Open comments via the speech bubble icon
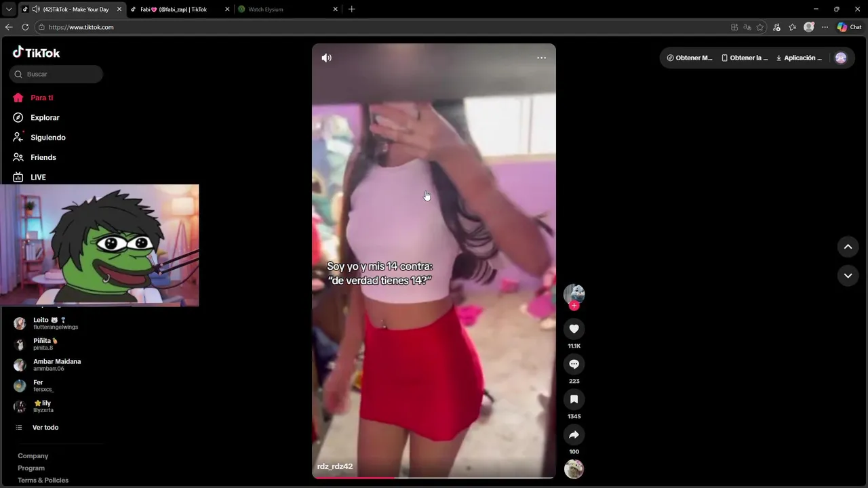This screenshot has width=868, height=488. (x=574, y=364)
